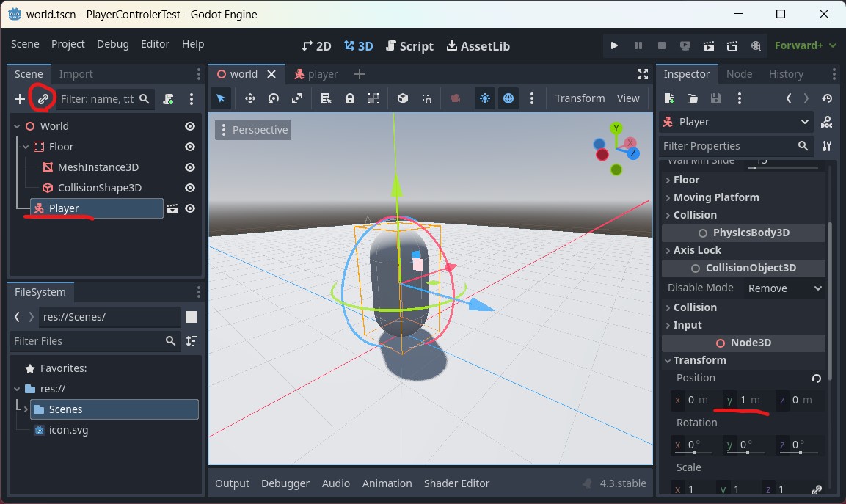Click the Save current resource icon
The image size is (846, 504).
[715, 98]
